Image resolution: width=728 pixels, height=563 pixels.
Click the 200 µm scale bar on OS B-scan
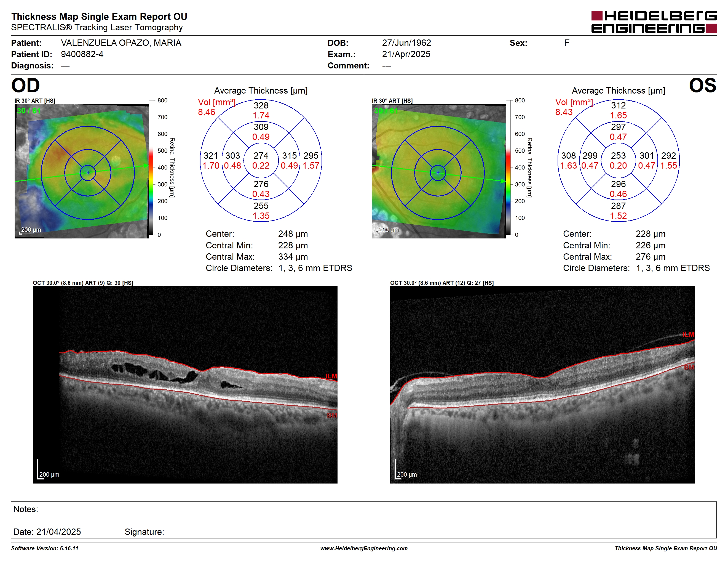click(x=406, y=470)
